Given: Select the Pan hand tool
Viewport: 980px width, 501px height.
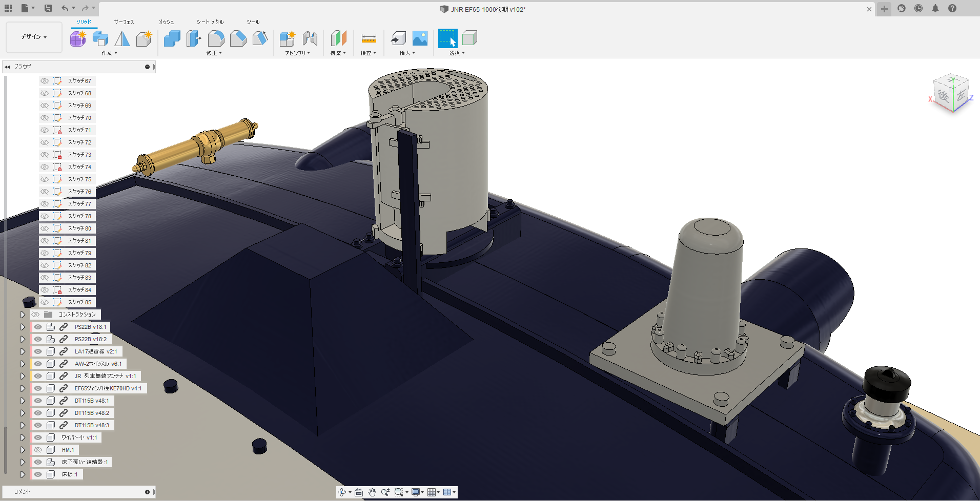Looking at the screenshot, I should 372,492.
